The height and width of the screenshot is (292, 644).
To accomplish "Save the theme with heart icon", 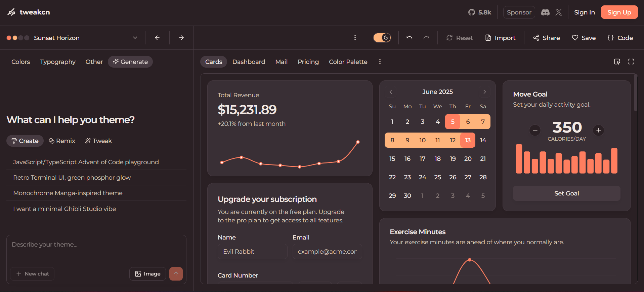I will click(x=584, y=38).
